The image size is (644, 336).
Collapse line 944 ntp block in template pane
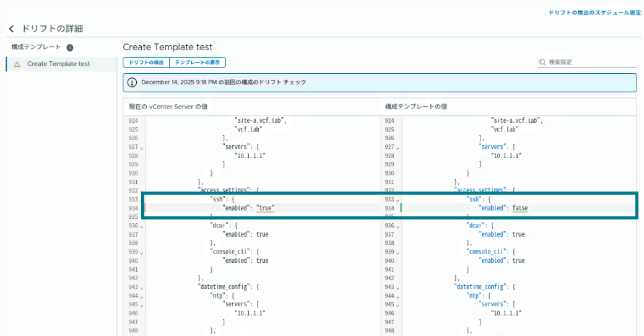(398, 296)
